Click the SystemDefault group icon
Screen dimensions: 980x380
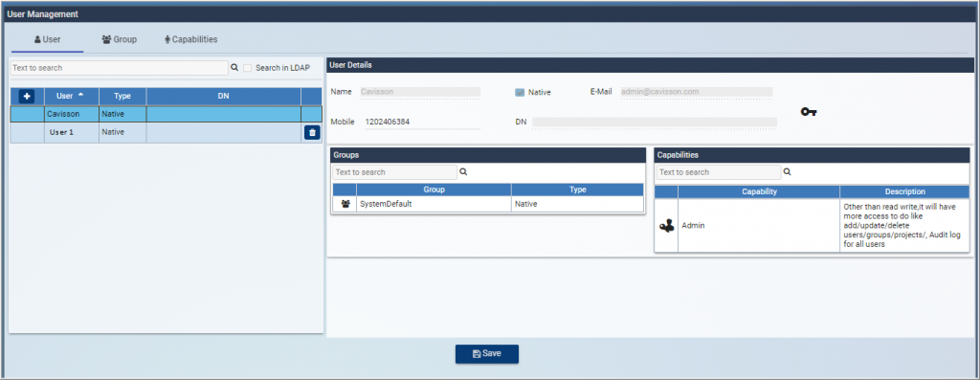coord(345,204)
